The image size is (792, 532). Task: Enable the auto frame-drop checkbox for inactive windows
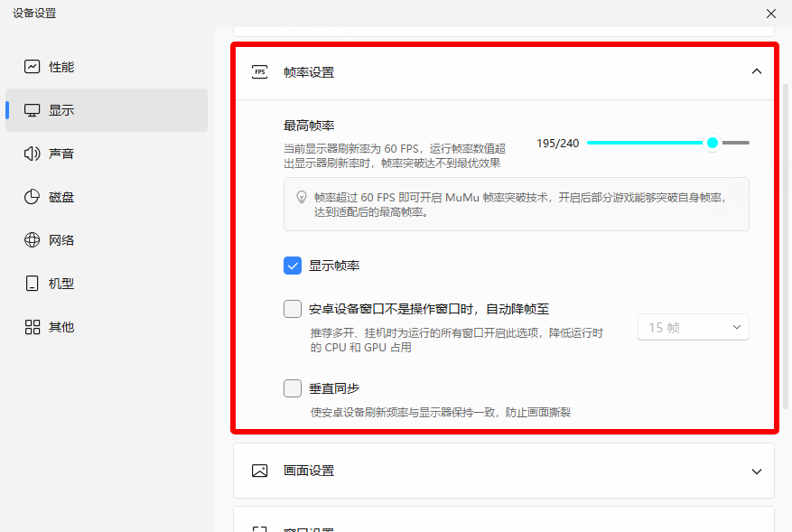[x=293, y=309]
